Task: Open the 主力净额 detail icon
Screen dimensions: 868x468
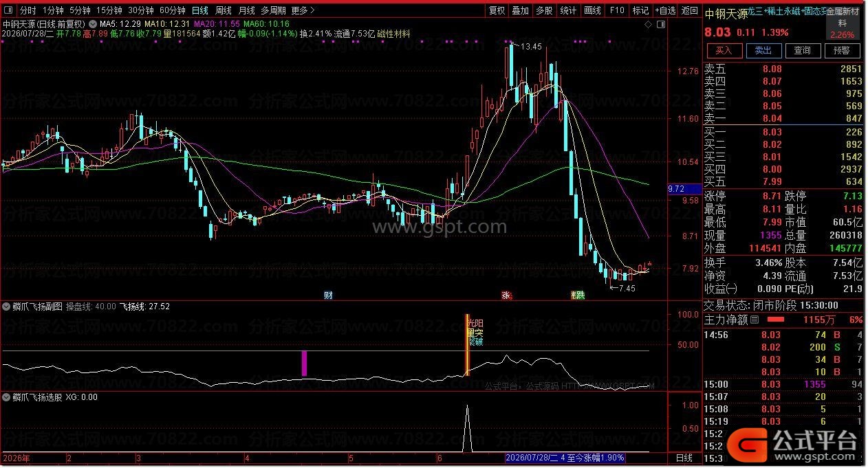Action: point(755,320)
